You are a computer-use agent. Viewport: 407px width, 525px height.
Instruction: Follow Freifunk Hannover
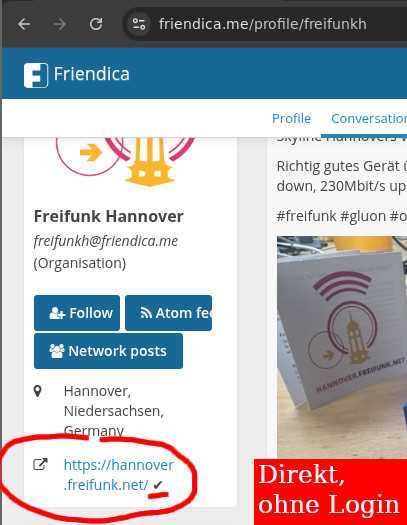(x=77, y=313)
